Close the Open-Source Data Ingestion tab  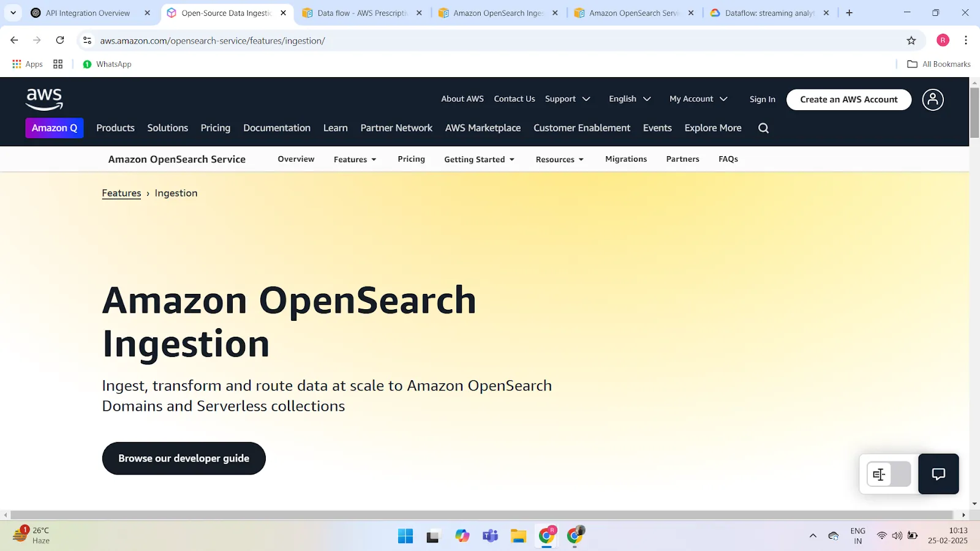pyautogui.click(x=283, y=13)
